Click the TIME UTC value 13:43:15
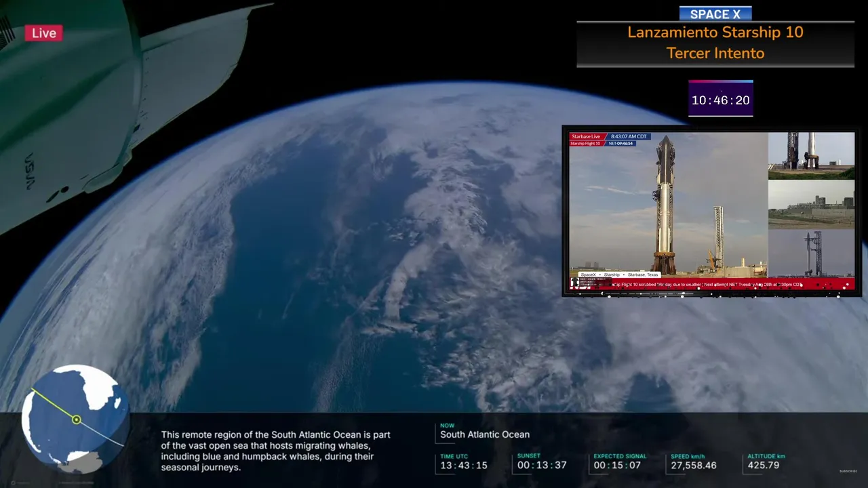 pos(464,466)
